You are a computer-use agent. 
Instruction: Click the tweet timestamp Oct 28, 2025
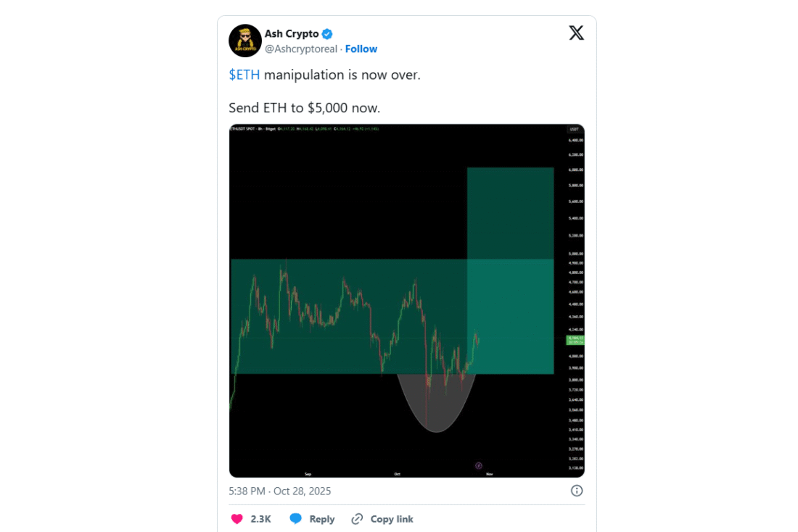click(279, 491)
